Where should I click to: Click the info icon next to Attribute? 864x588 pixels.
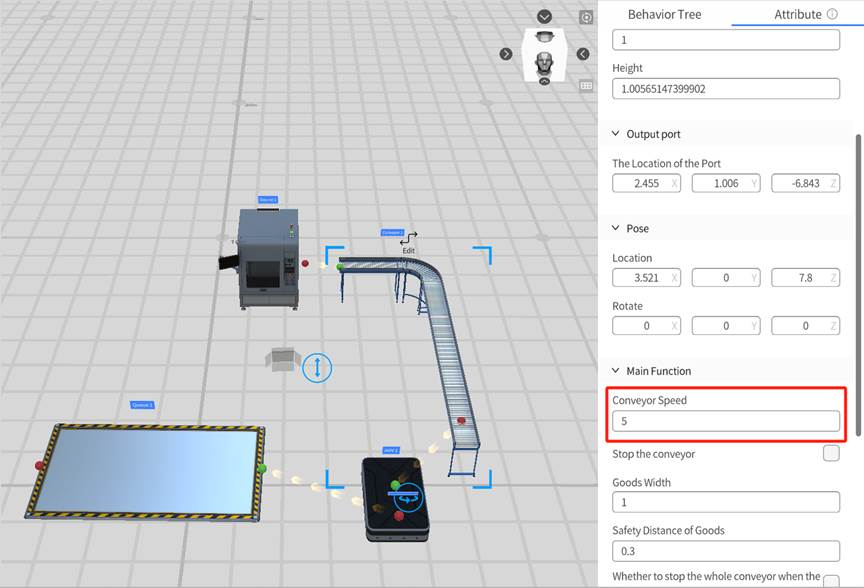831,14
